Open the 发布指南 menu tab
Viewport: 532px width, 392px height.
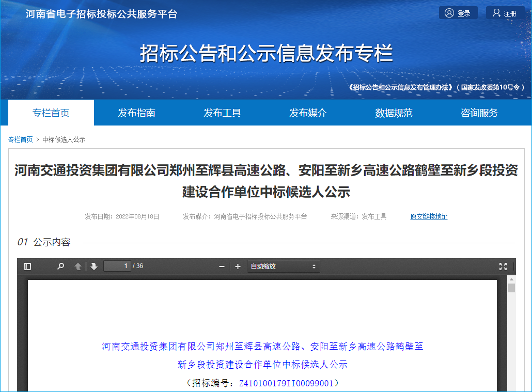[x=137, y=113]
